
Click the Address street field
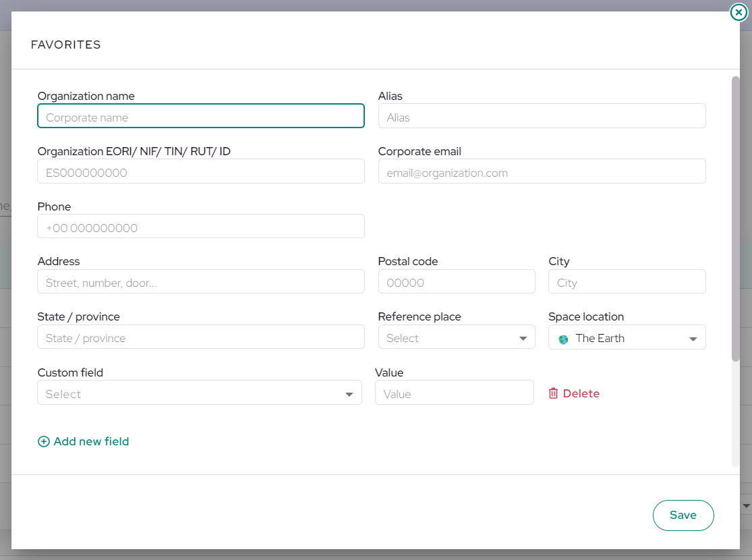coord(201,281)
